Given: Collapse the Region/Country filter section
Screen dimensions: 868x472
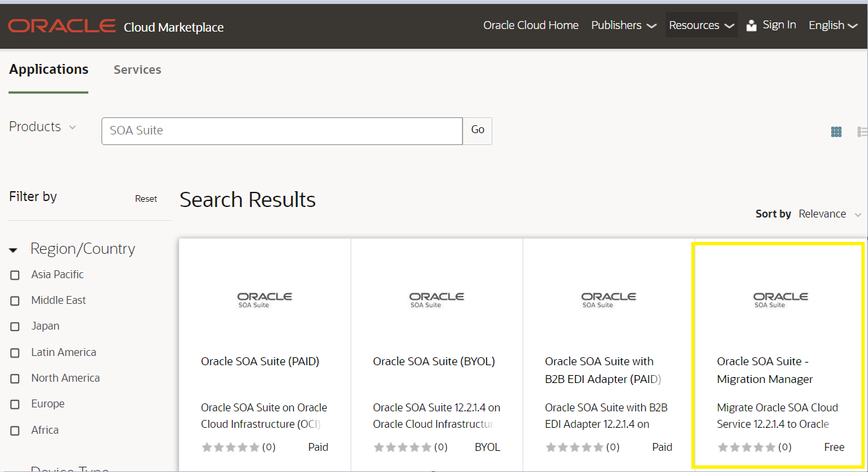Looking at the screenshot, I should 13,250.
